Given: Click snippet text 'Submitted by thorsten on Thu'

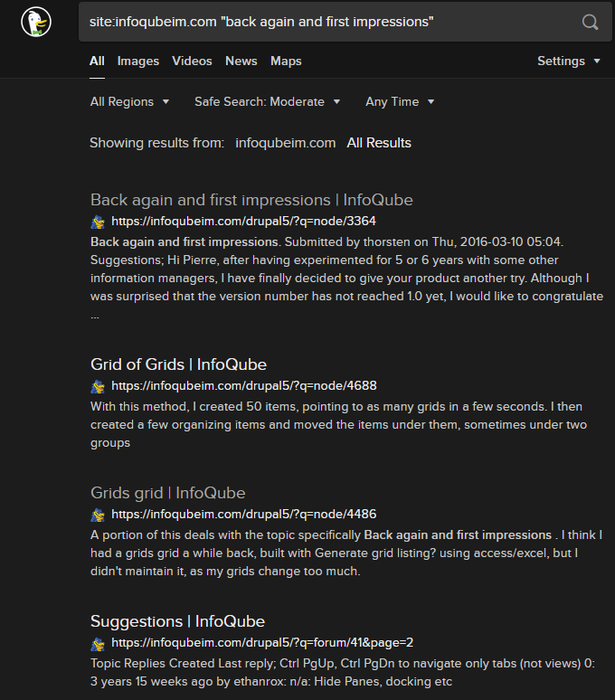Looking at the screenshot, I should coord(371,242).
